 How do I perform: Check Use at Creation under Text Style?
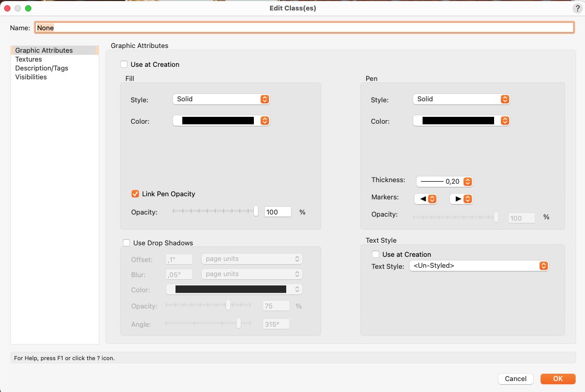pyautogui.click(x=376, y=255)
